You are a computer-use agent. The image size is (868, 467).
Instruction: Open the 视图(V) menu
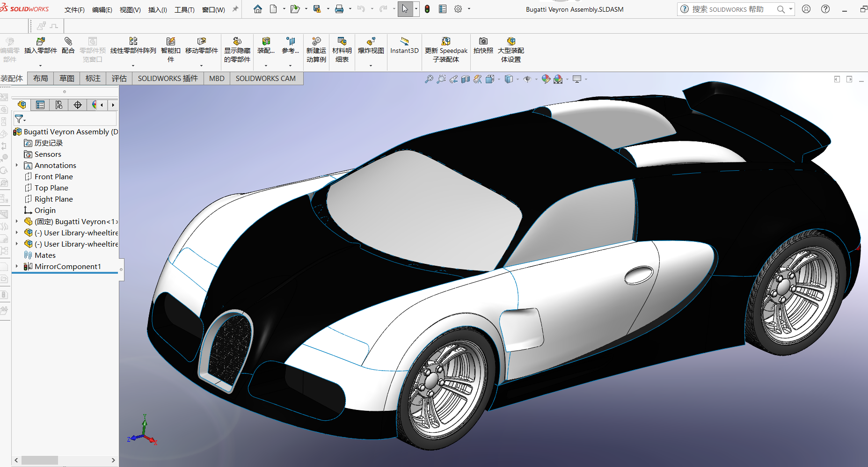(130, 10)
